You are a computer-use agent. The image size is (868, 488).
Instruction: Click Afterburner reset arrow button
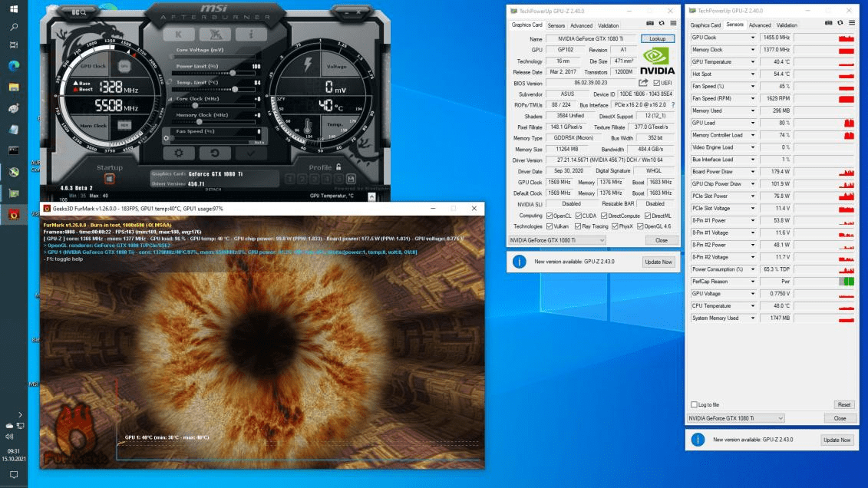tap(215, 153)
